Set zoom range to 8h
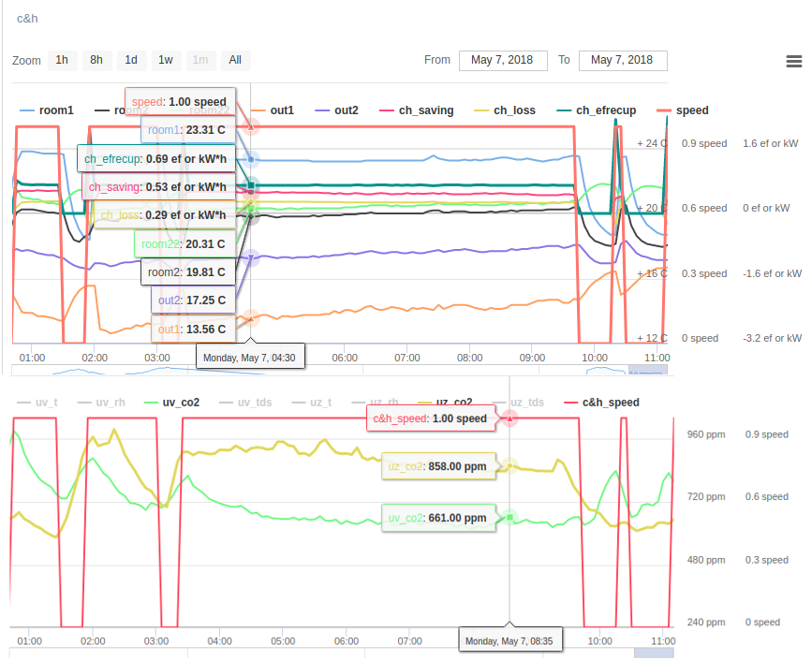The width and height of the screenshot is (812, 660). click(96, 60)
